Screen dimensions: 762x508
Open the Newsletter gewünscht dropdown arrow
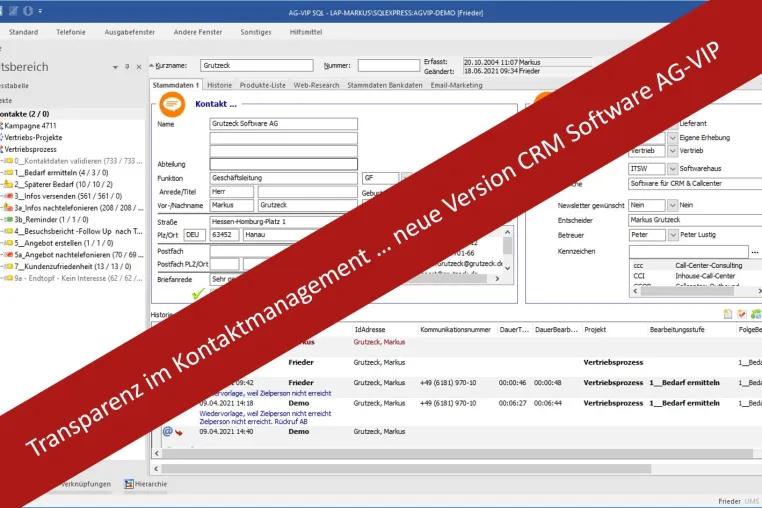(672, 205)
